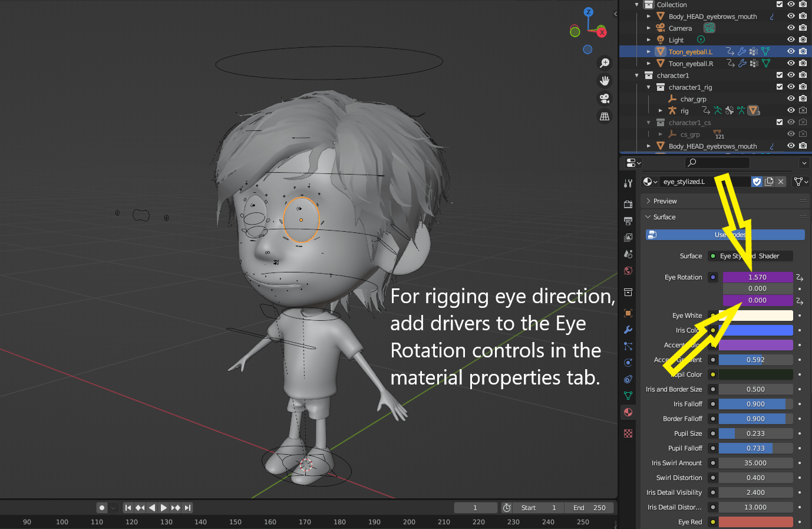This screenshot has width=812, height=529.
Task: Unlink the eye_stylized.L material with the X button
Action: [781, 181]
